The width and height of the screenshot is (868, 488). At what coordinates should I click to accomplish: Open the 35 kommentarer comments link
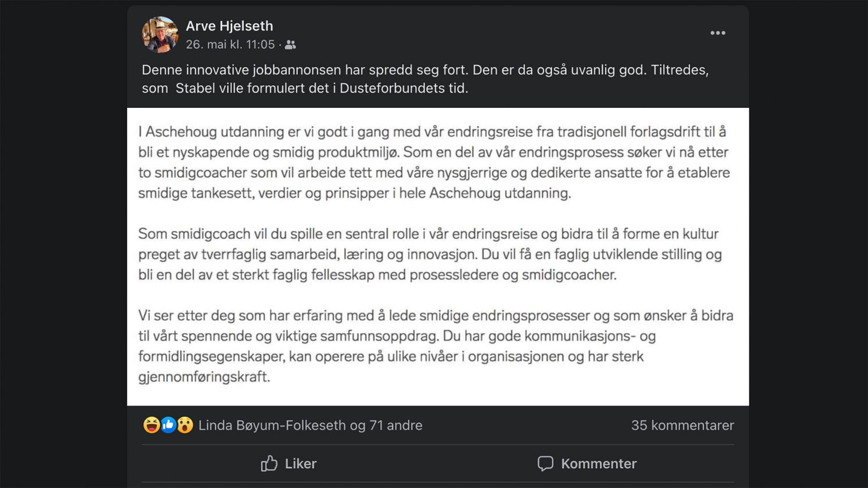[x=682, y=425]
